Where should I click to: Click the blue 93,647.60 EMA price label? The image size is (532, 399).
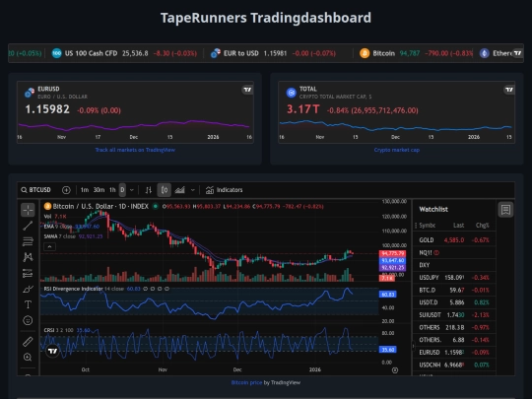point(392,260)
